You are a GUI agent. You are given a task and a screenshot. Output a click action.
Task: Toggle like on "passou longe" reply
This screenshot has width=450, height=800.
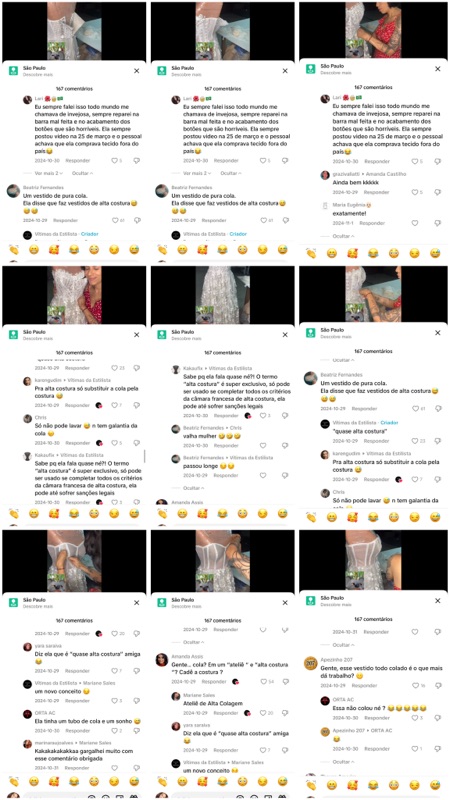pyautogui.click(x=263, y=476)
